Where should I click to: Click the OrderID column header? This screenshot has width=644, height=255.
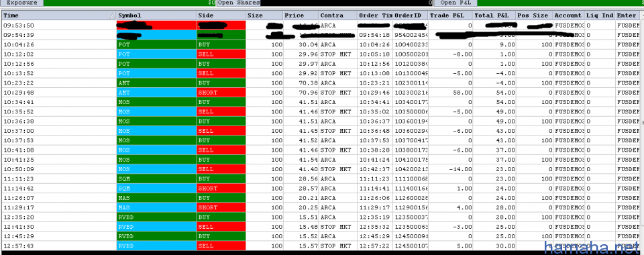pyautogui.click(x=411, y=15)
